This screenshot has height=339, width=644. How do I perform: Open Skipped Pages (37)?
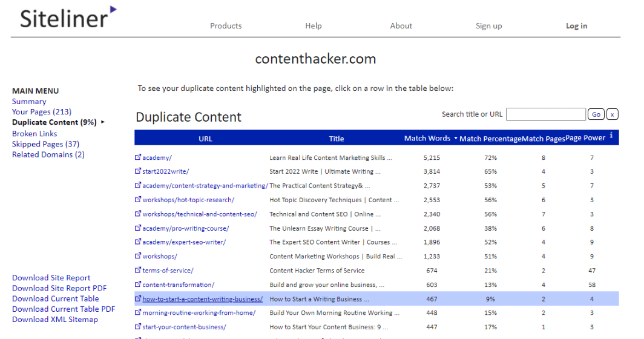[x=45, y=144]
